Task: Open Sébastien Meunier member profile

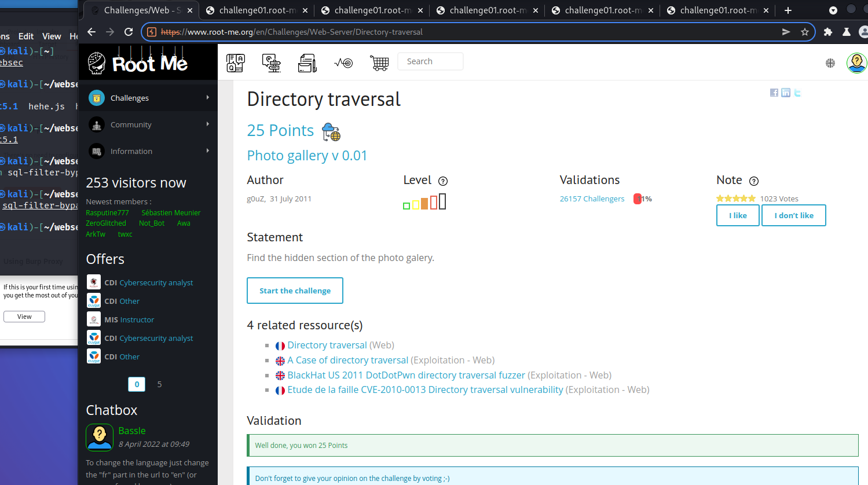Action: pyautogui.click(x=171, y=213)
